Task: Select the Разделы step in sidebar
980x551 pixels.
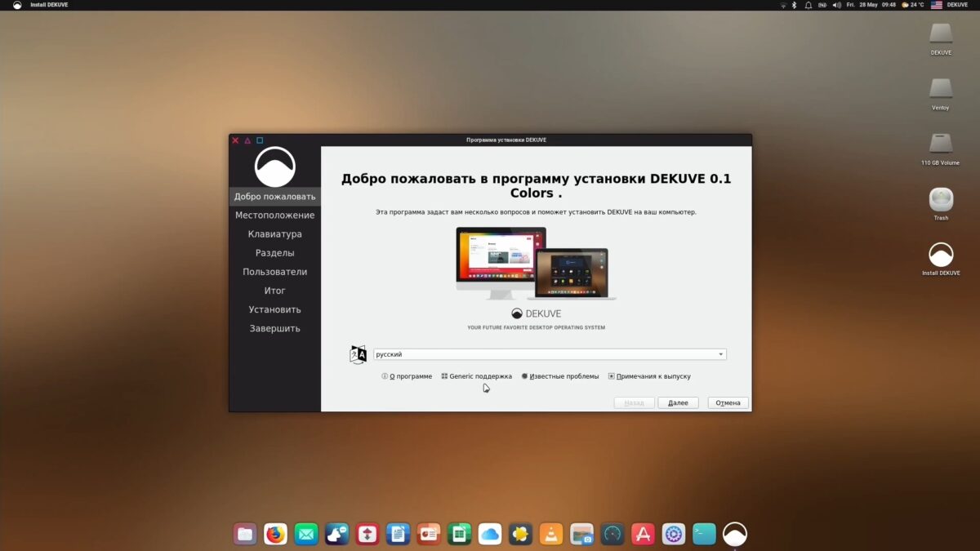Action: point(274,253)
